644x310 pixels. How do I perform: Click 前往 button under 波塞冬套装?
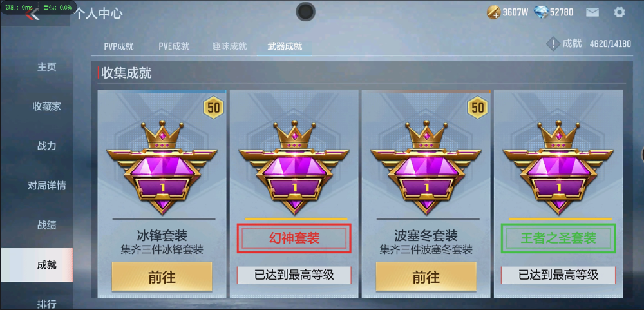426,276
